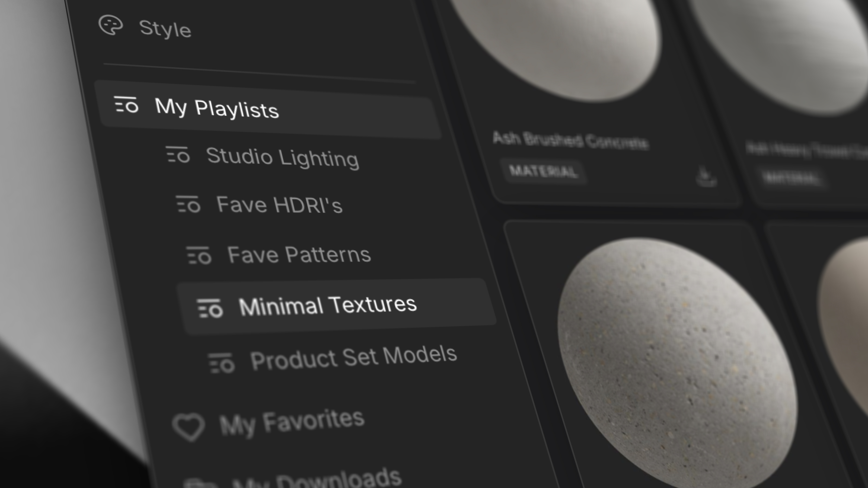Click the playlist icon beside Fave HDRI's
Viewport: 868px width, 488px height.
[188, 204]
